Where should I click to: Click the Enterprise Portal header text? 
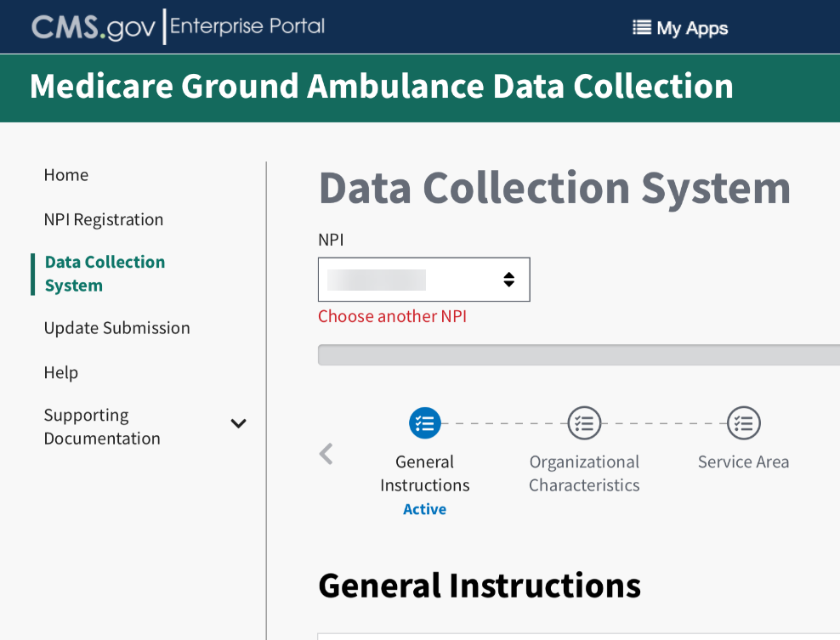point(247,26)
